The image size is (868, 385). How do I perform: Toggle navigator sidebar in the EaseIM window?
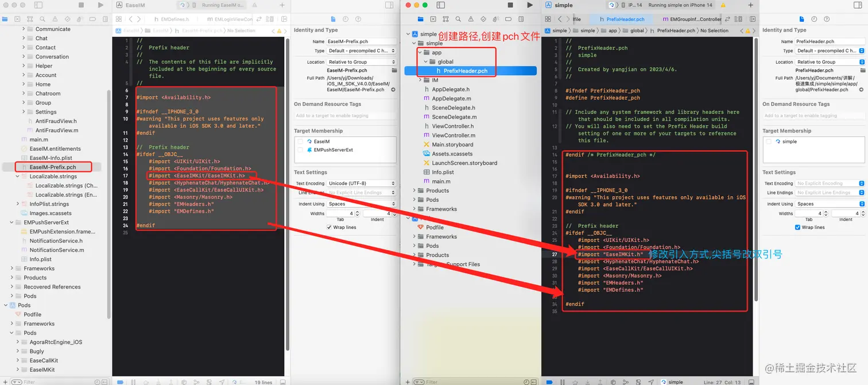[x=38, y=5]
